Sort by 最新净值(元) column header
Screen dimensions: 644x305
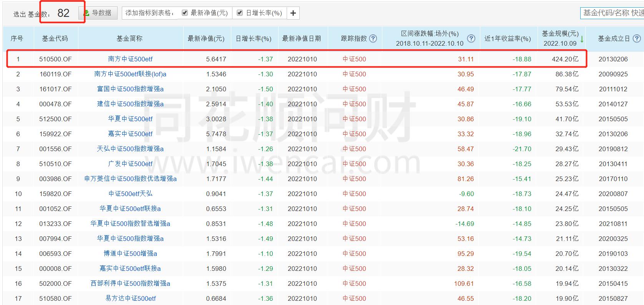[206, 38]
